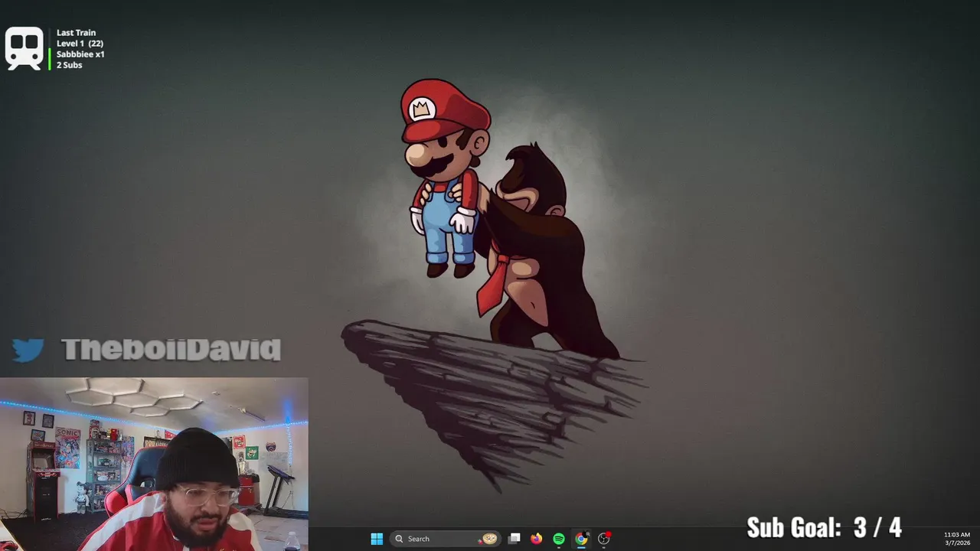
Task: Click the cookie icon inside the Search box
Action: pos(489,539)
